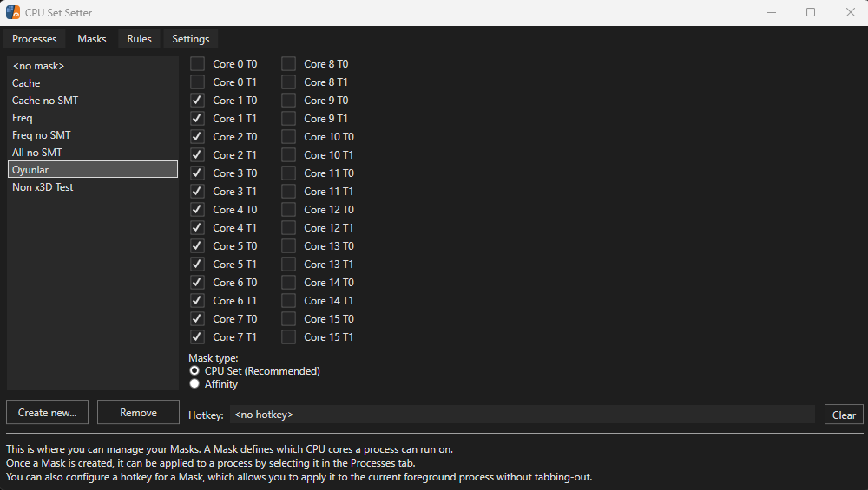Image resolution: width=868 pixels, height=490 pixels.
Task: Check Core 14 T1
Action: click(288, 301)
